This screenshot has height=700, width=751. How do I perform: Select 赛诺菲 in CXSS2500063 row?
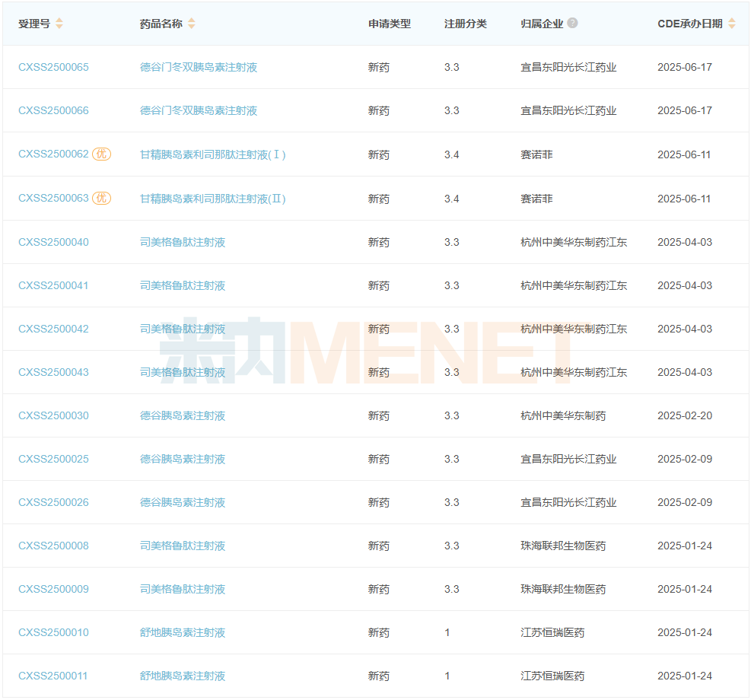(537, 199)
